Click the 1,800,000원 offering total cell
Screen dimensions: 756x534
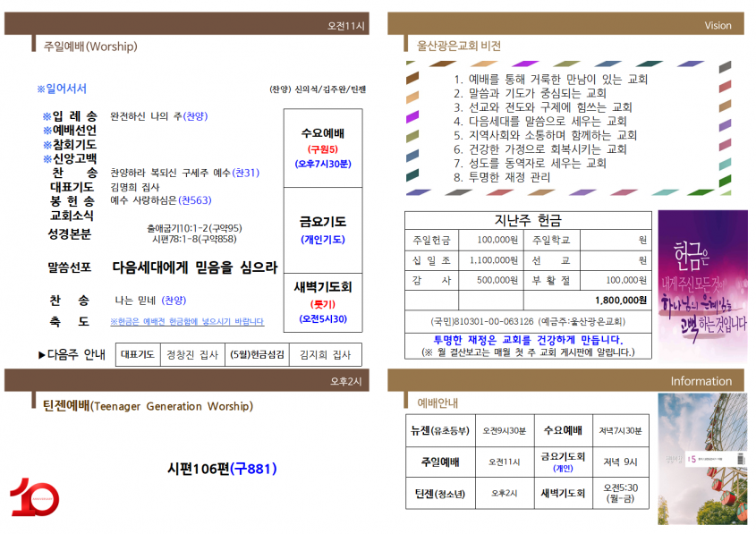click(x=587, y=301)
